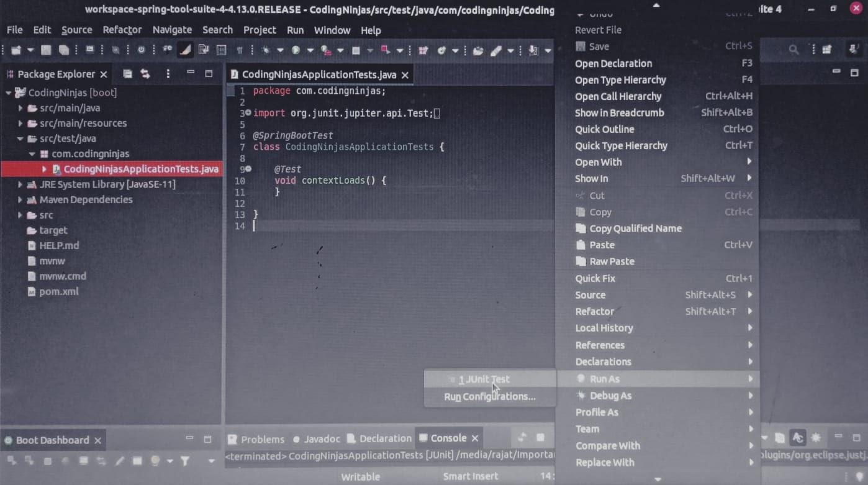Click the Save icon in the main toolbar
The width and height of the screenshot is (868, 485).
point(46,50)
